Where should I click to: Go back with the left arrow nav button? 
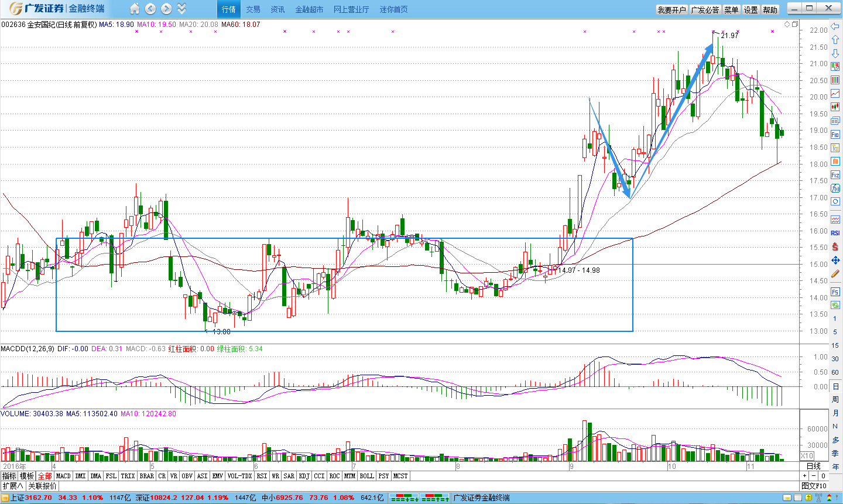pos(150,9)
